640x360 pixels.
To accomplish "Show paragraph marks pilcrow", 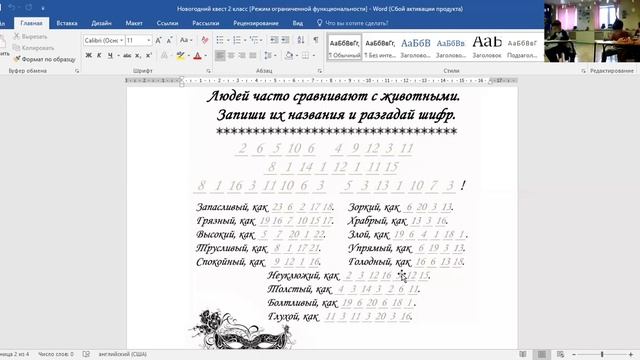I will tap(316, 40).
